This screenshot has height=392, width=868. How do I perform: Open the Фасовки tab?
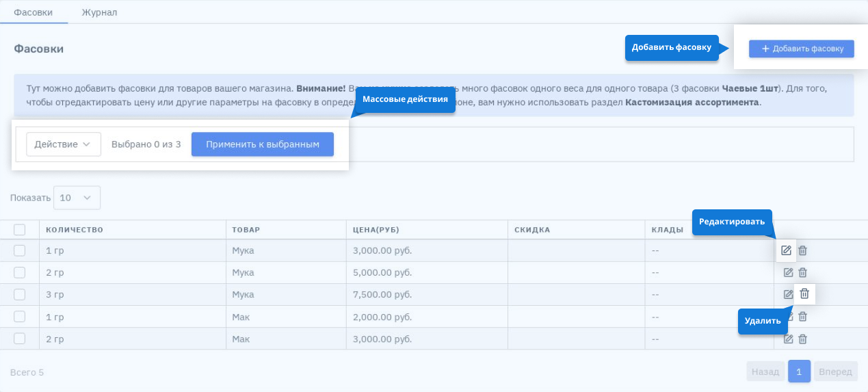(33, 12)
